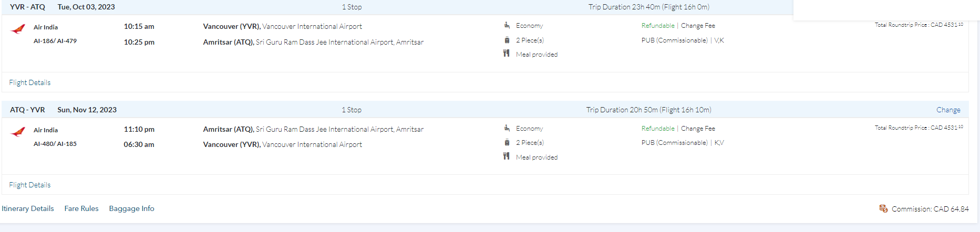Click the baggage icon on return flight
Viewport: 980px width, 232px height.
[x=507, y=142]
